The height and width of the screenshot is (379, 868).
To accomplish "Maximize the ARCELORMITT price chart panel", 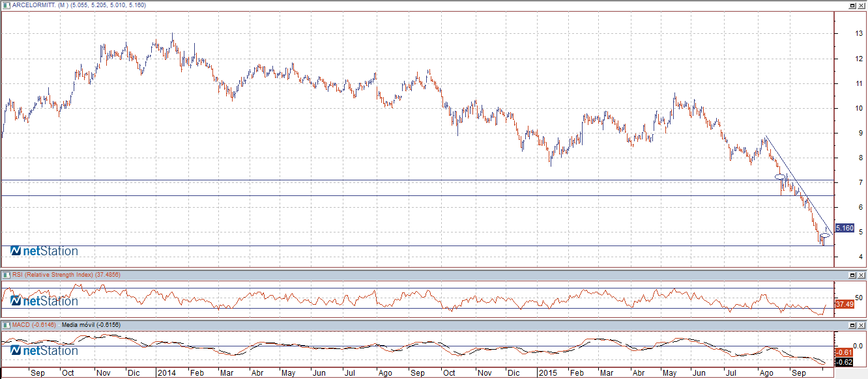I will click(852, 5).
